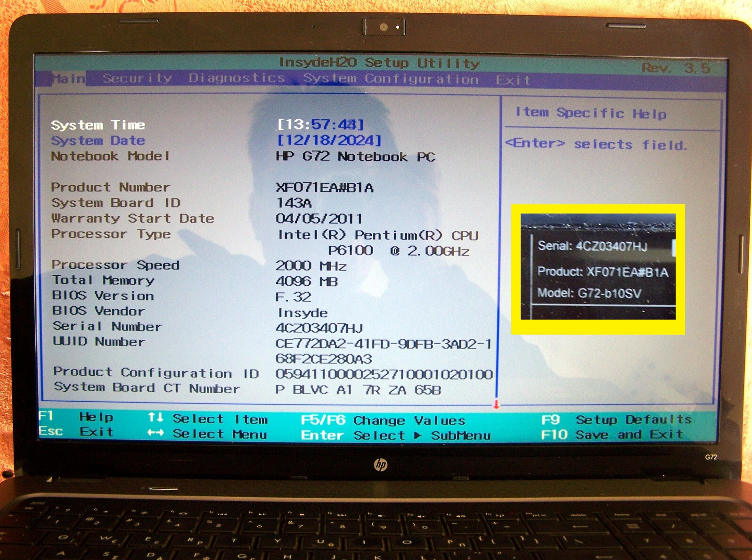Click the UUID Number label
The width and height of the screenshot is (752, 560).
pos(99,342)
